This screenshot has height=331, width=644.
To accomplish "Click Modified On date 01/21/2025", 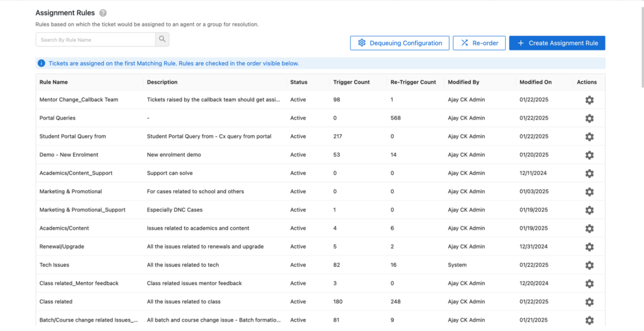I will pos(534,320).
